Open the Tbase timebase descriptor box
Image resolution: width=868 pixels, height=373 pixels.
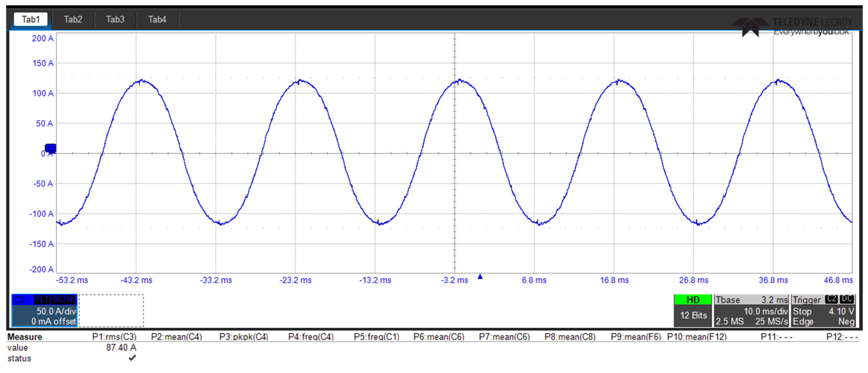(751, 310)
